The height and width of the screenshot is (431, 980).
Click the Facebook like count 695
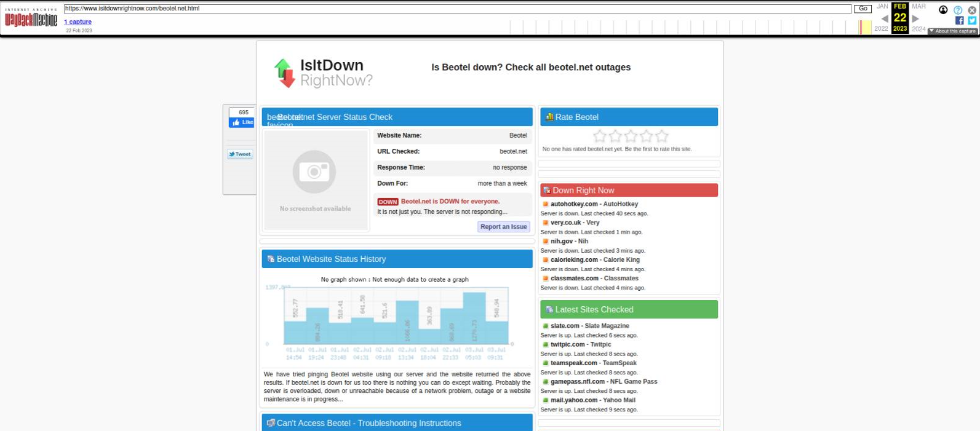point(243,113)
